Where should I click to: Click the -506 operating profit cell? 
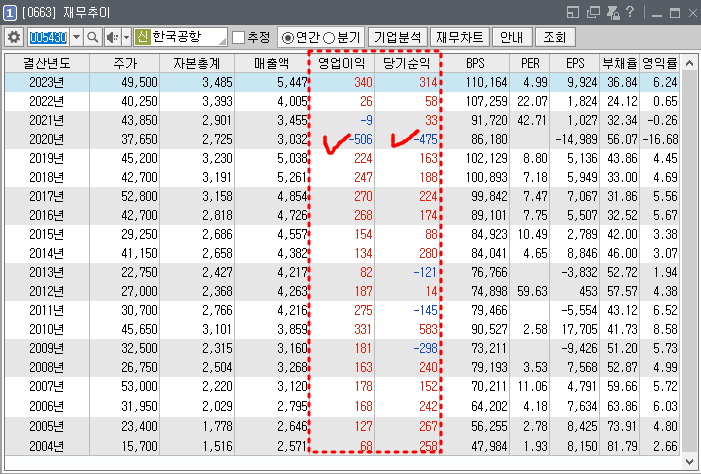(342, 140)
